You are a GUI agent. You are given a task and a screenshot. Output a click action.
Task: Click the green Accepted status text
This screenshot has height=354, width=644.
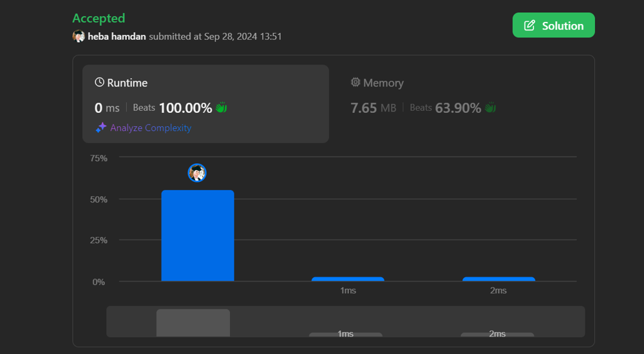pyautogui.click(x=99, y=18)
